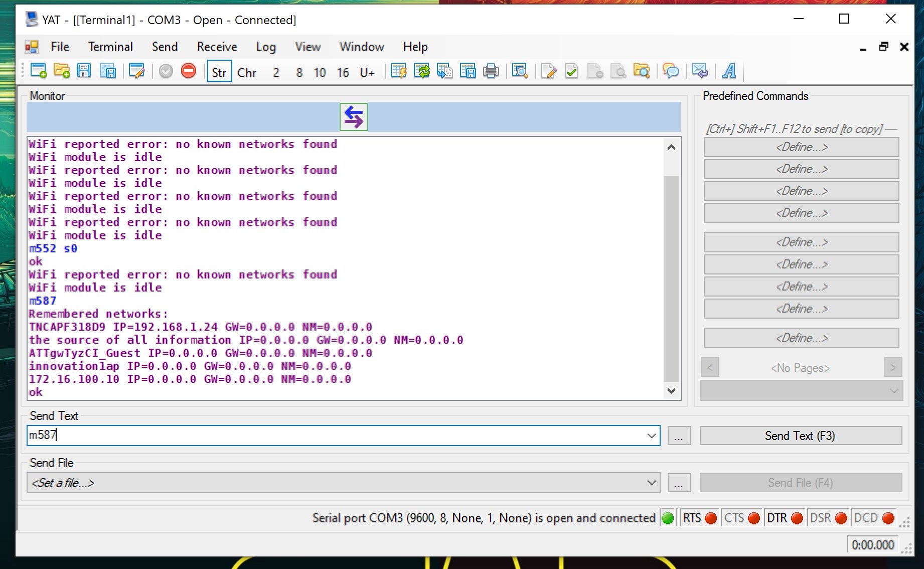This screenshot has height=569, width=924.
Task: Click the grey Open/Start port icon
Action: click(166, 71)
